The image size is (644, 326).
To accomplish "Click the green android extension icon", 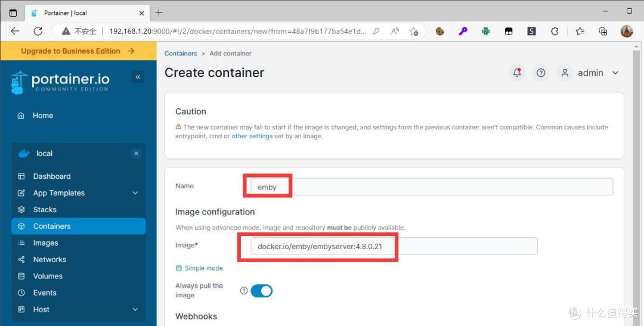I will tap(486, 31).
